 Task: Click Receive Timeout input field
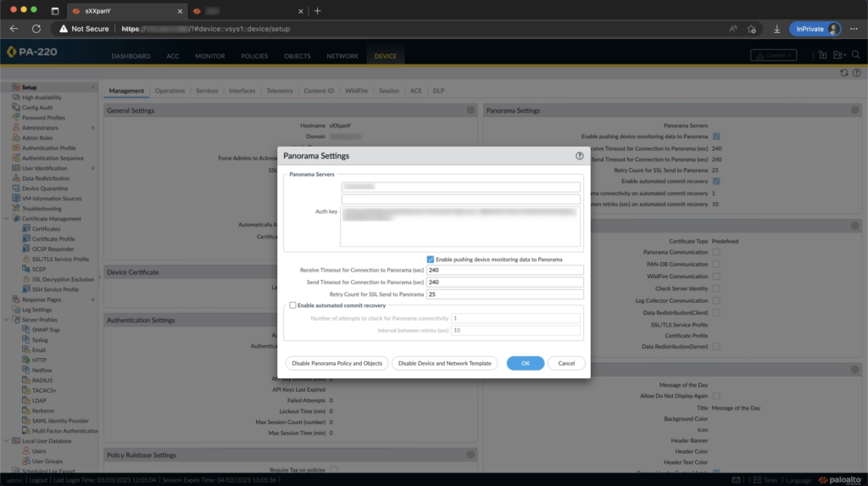(505, 271)
